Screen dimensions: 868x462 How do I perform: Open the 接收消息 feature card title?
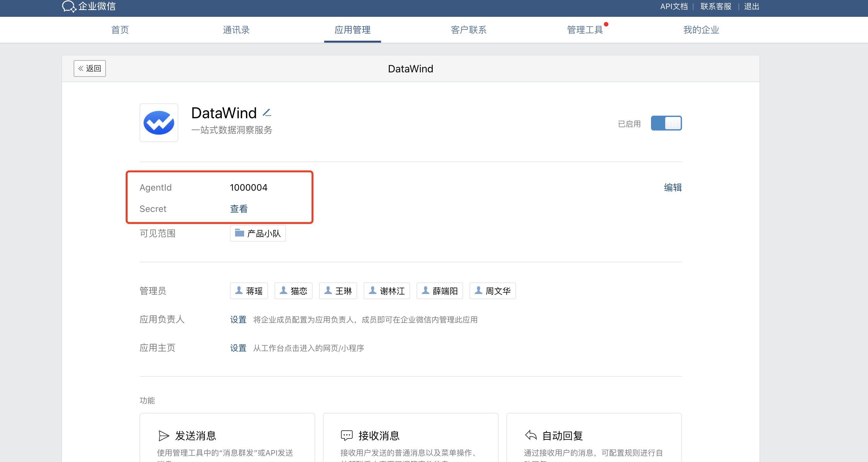(x=379, y=436)
